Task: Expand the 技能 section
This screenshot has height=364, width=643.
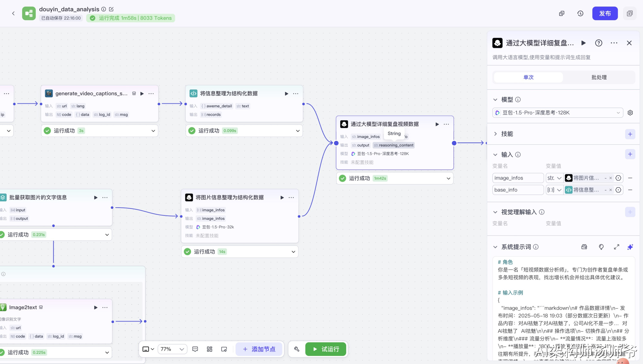Action: [x=495, y=134]
